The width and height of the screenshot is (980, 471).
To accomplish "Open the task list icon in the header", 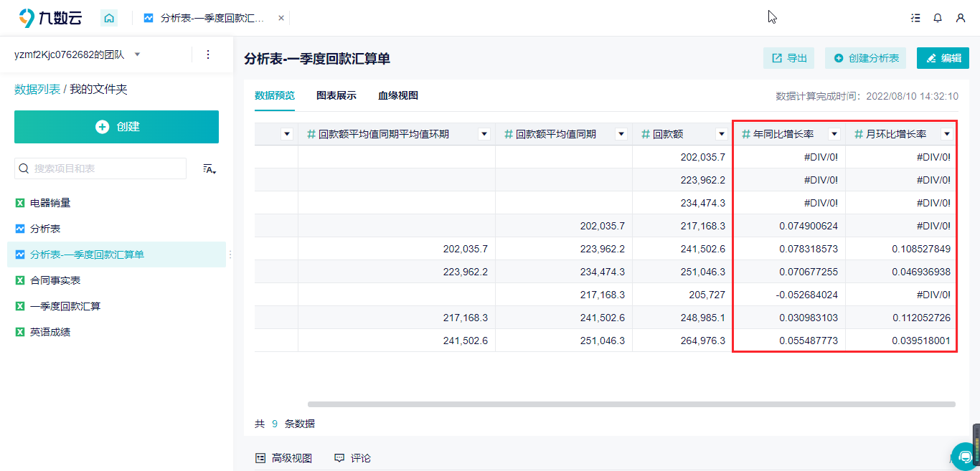I will point(915,18).
